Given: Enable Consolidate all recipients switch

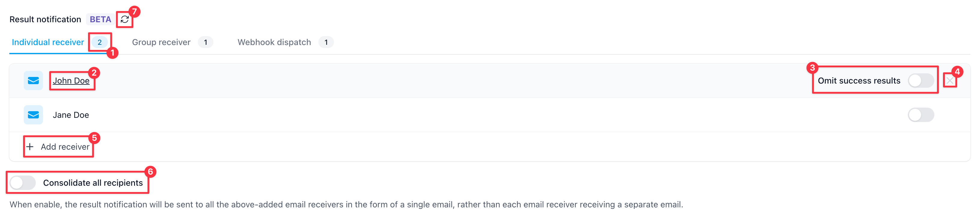Looking at the screenshot, I should pyautogui.click(x=23, y=183).
